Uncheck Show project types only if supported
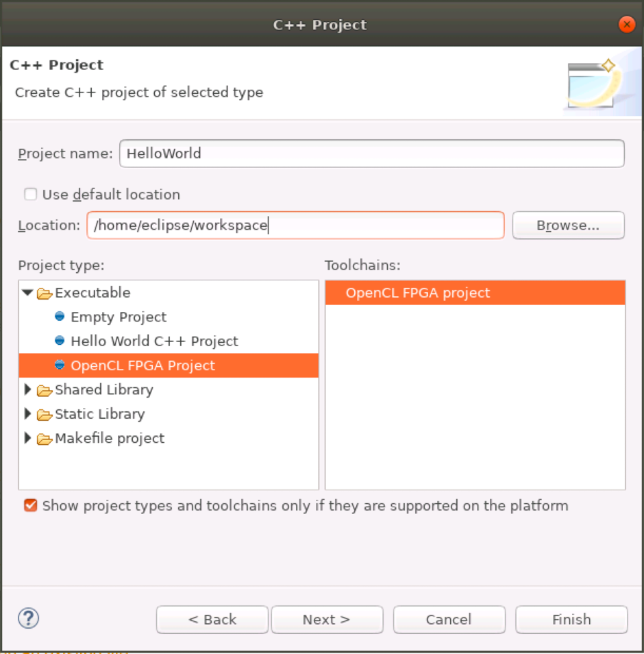The height and width of the screenshot is (654, 644). pyautogui.click(x=30, y=506)
